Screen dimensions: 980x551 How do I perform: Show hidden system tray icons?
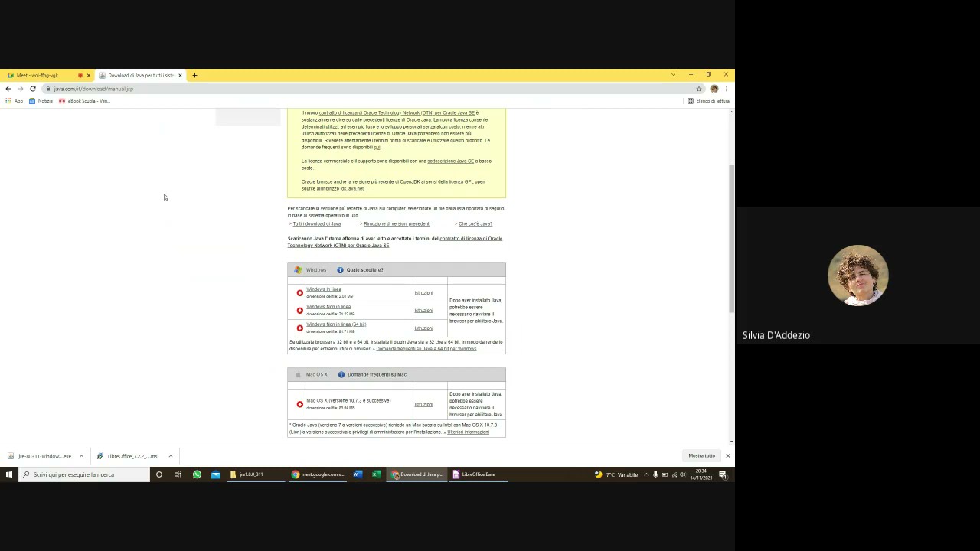coord(645,474)
